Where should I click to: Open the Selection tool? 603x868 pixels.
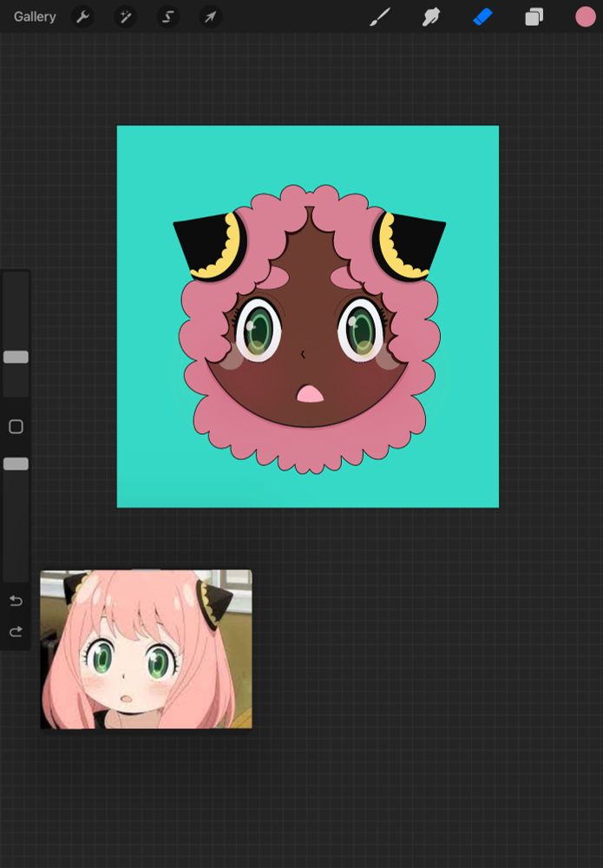click(167, 17)
